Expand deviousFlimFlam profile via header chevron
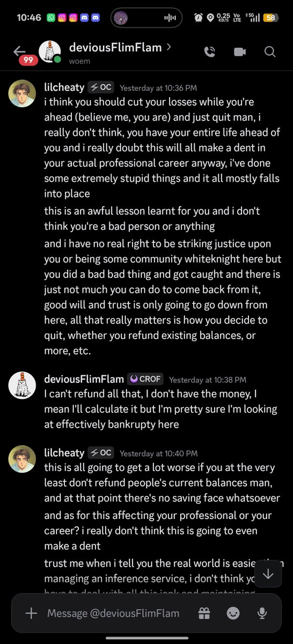Screen dimensions: 293x644 (169, 47)
